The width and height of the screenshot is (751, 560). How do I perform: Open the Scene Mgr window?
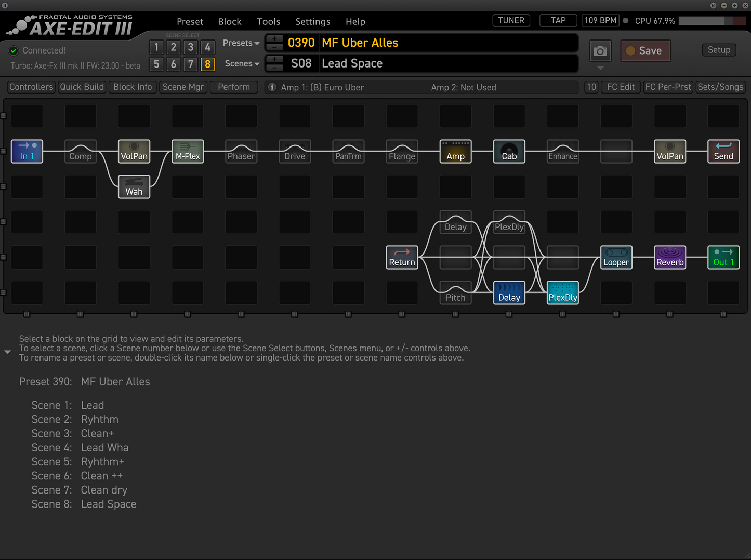coord(183,87)
